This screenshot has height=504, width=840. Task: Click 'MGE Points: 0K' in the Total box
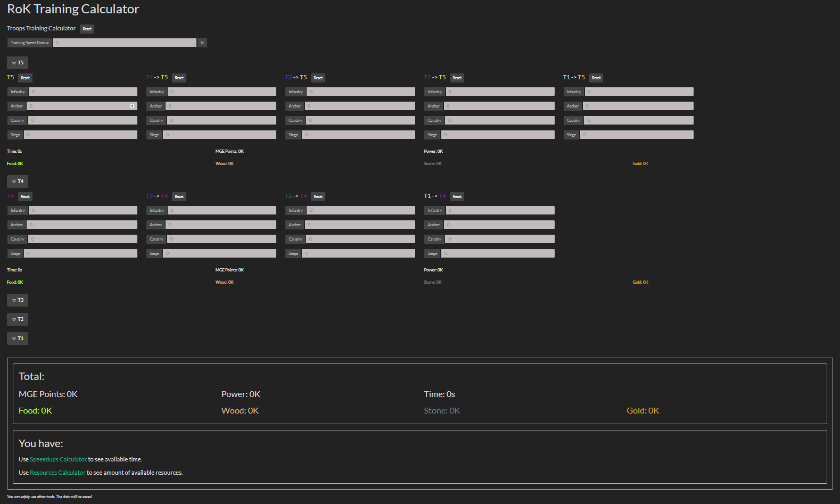(x=48, y=394)
